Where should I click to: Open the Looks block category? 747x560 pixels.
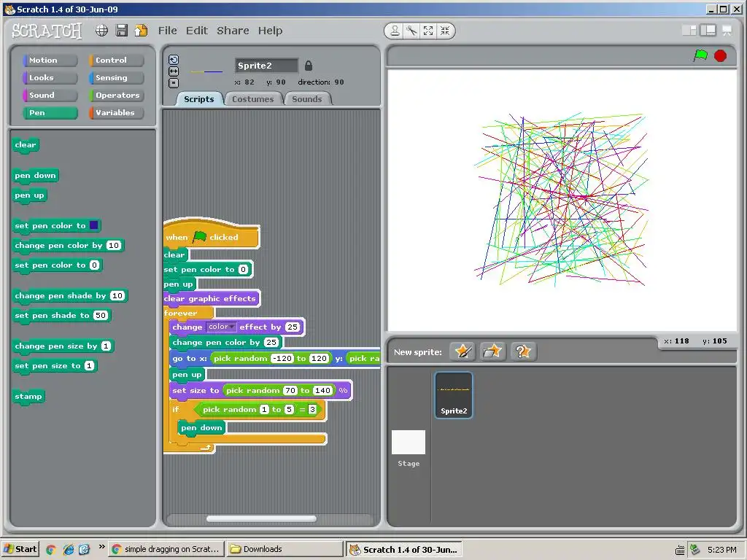pos(50,77)
